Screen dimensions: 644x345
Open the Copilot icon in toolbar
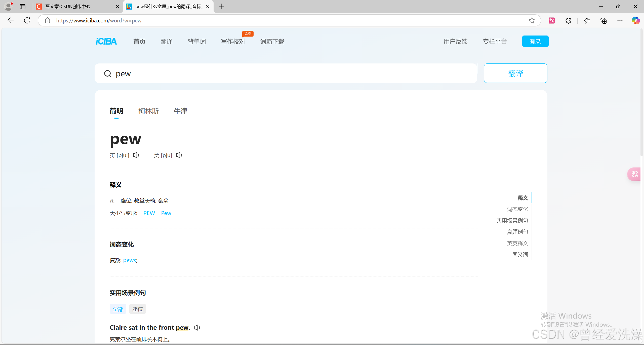pyautogui.click(x=635, y=21)
